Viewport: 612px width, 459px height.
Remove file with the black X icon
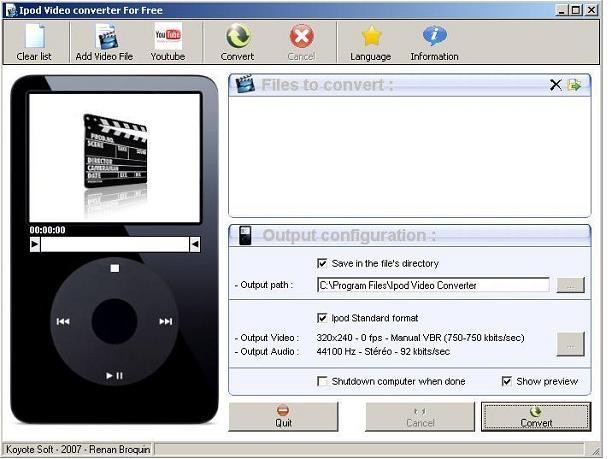tap(555, 85)
